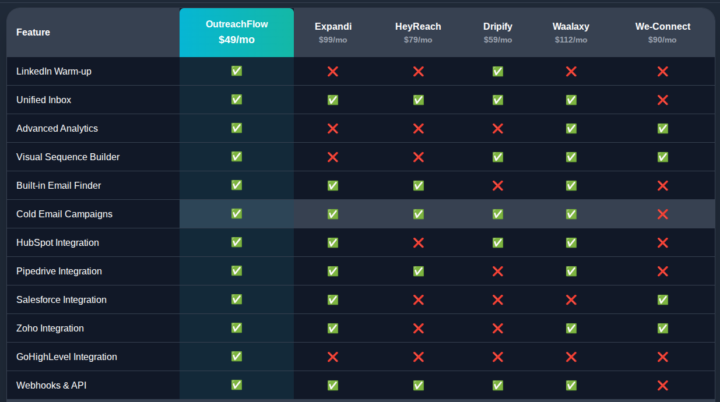Click Dripify checkmark for Webhooks & API
The image size is (720, 402).
click(x=498, y=385)
